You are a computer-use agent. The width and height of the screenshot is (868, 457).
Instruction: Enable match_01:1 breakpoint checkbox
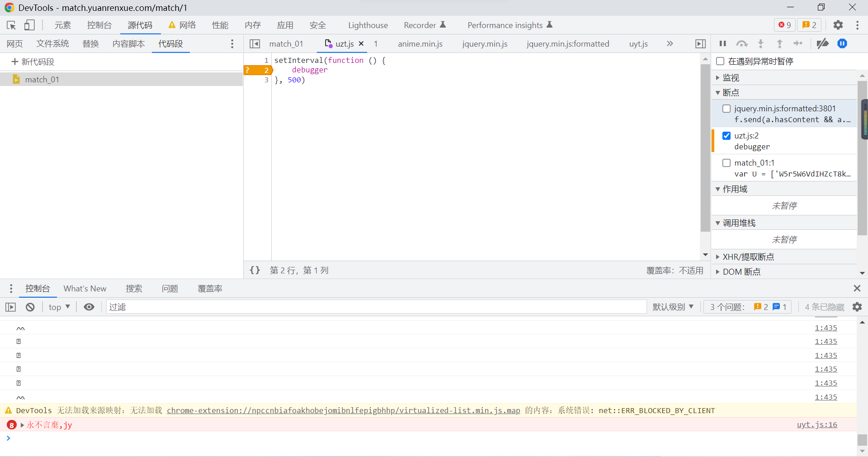726,163
